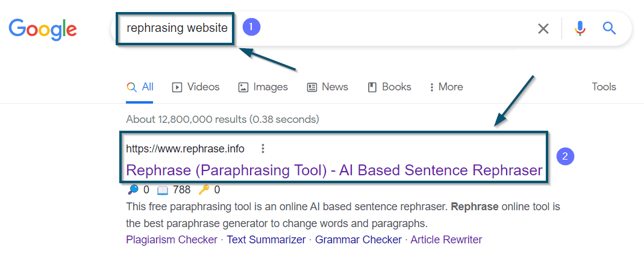The height and width of the screenshot is (259, 644).
Task: Switch to the Videos tab
Action: coord(196,87)
